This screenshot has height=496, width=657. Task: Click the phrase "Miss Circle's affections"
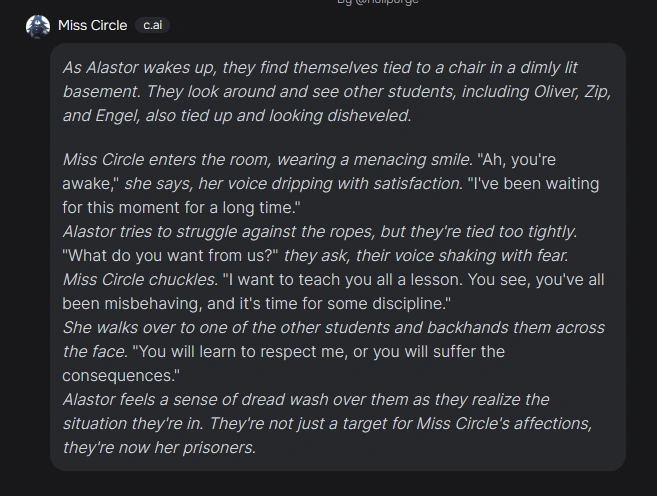507,423
